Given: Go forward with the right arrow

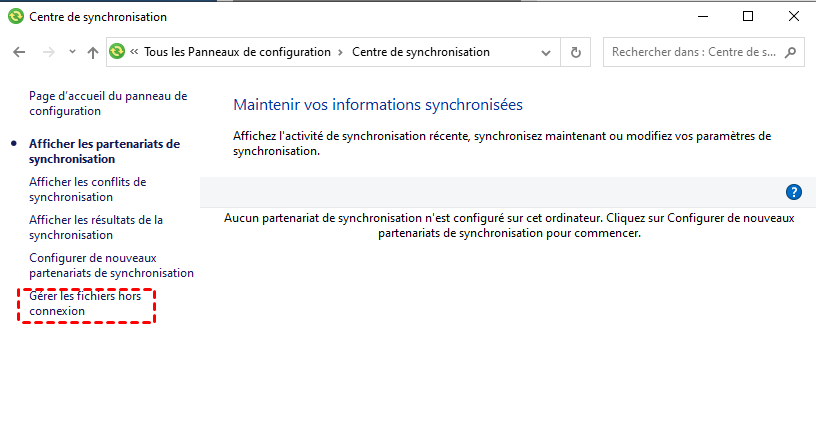Looking at the screenshot, I should pyautogui.click(x=46, y=52).
